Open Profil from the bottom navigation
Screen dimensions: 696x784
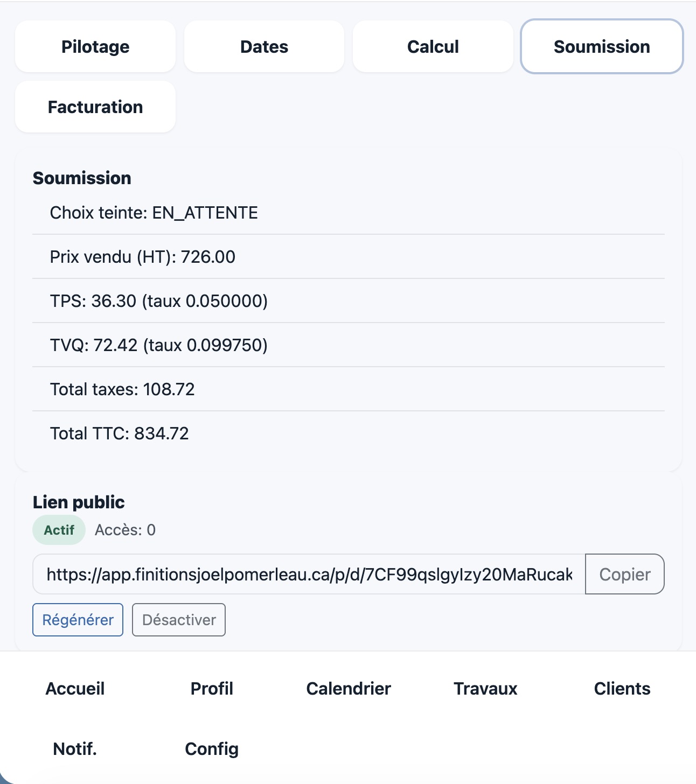click(212, 689)
